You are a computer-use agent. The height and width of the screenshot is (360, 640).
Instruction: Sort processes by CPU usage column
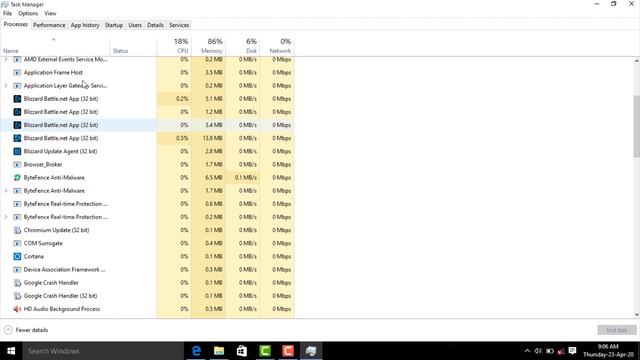[174, 46]
